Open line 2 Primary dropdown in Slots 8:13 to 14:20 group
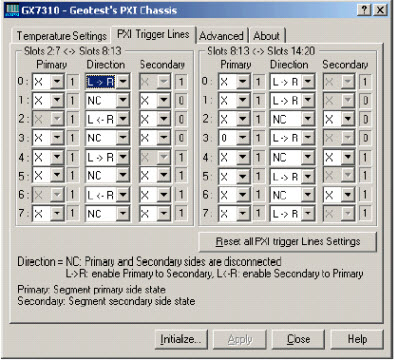This screenshot has width=395, height=360. pyautogui.click(x=234, y=119)
